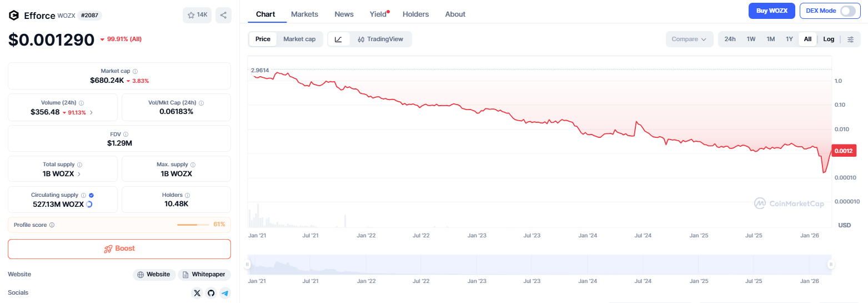Select the line chart type icon
This screenshot has width=868, height=303.
click(339, 39)
